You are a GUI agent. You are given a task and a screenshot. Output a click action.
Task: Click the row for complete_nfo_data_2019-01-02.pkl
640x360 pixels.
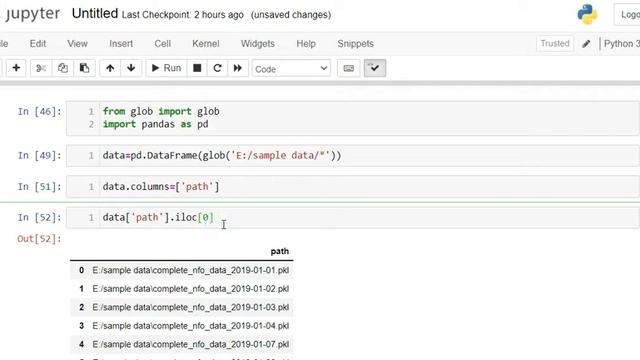[x=182, y=289]
